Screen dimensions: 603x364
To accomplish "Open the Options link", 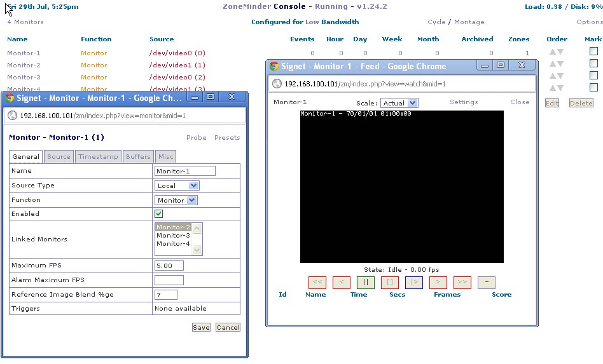I will point(590,22).
